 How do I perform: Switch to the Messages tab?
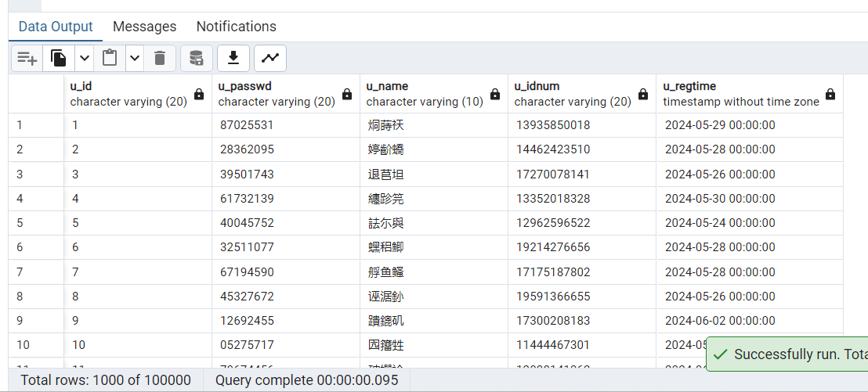pyautogui.click(x=144, y=27)
